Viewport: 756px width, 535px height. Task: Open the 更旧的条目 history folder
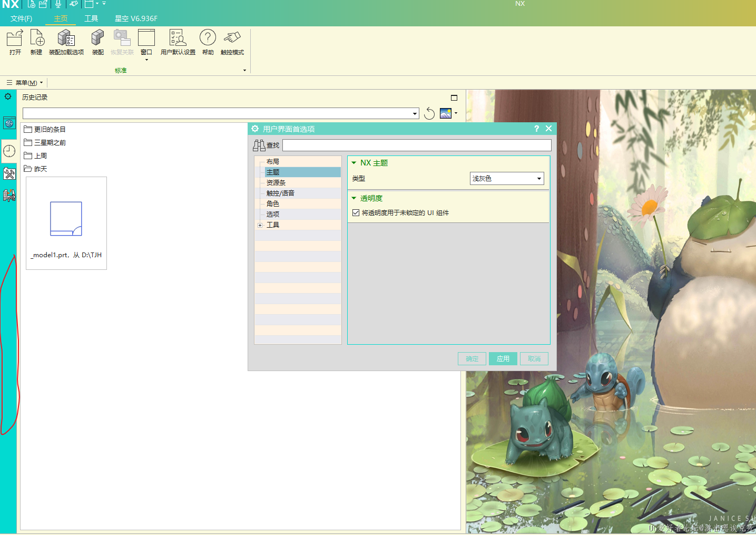pyautogui.click(x=45, y=129)
